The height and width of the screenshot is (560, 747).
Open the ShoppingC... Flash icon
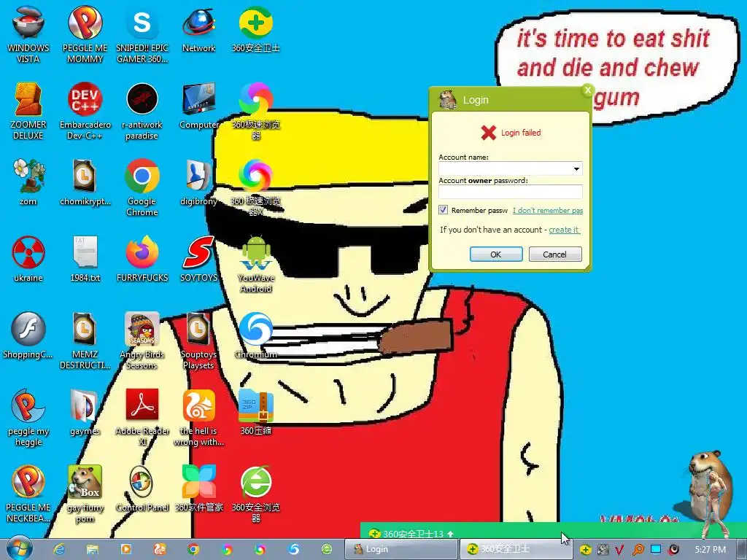point(28,335)
